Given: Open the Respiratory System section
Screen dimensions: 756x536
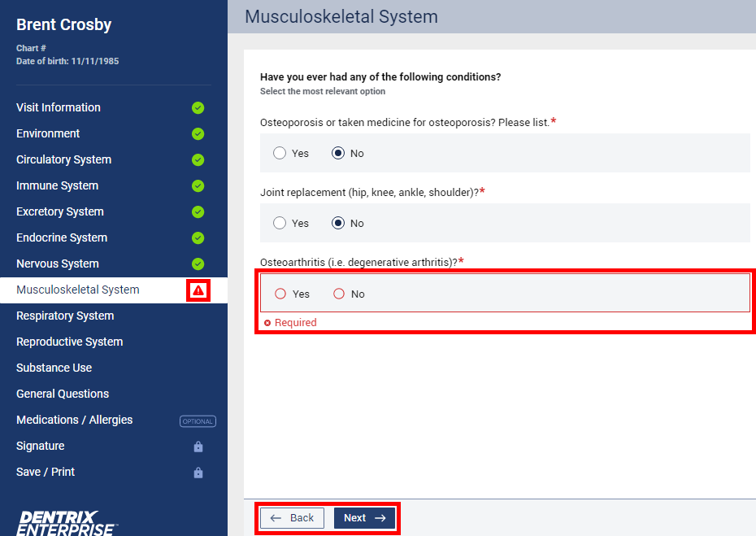Looking at the screenshot, I should (65, 316).
